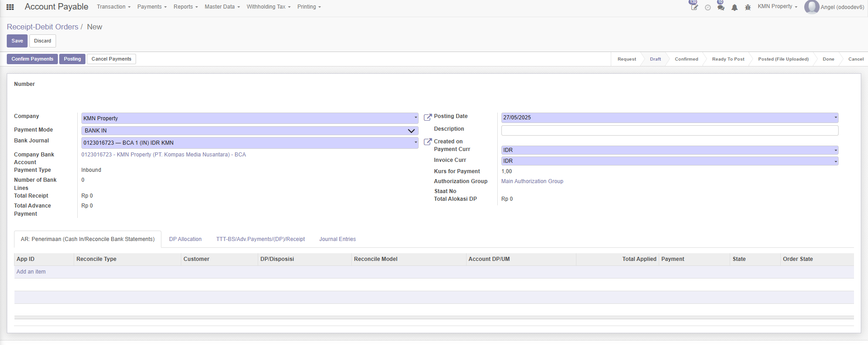The width and height of the screenshot is (868, 345).
Task: Sort by Payment column header
Action: click(694, 259)
